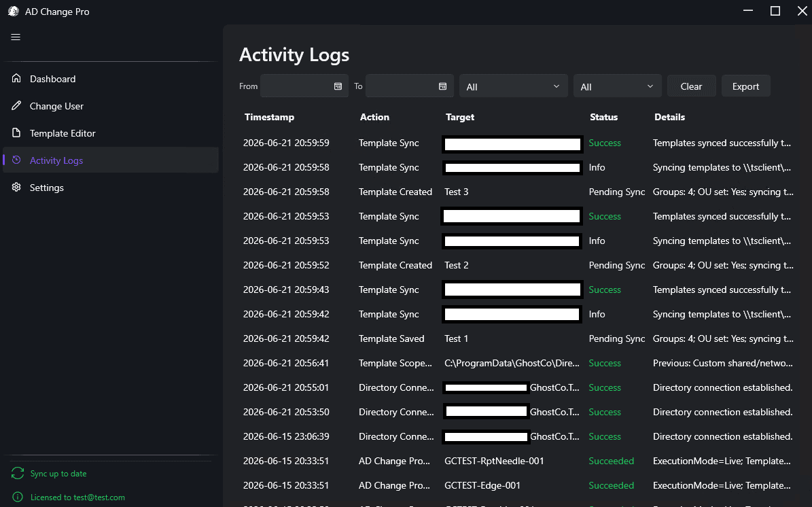
Task: Select the 'Test 2' target cell
Action: pyautogui.click(x=456, y=265)
